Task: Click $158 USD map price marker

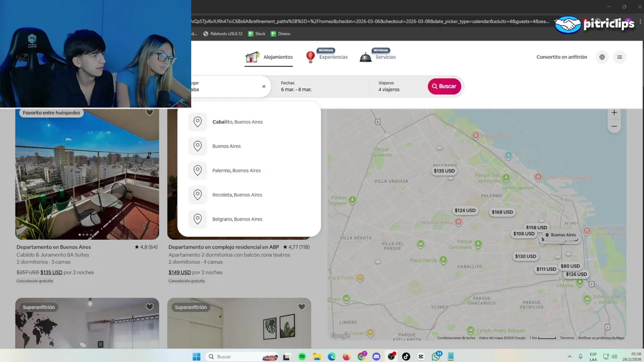Action: click(536, 228)
